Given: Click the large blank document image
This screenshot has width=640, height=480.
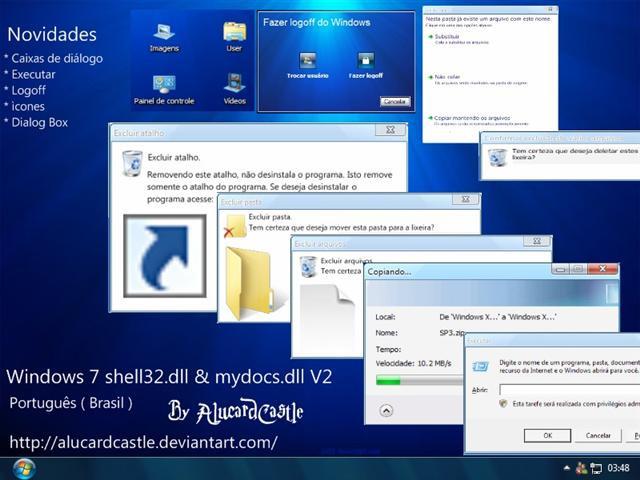Looking at the screenshot, I should (327, 318).
